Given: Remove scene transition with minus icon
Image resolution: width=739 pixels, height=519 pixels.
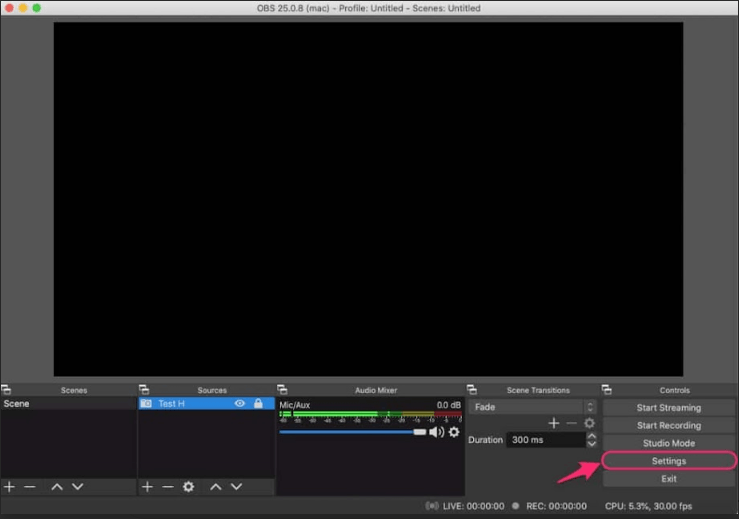Looking at the screenshot, I should coord(572,423).
